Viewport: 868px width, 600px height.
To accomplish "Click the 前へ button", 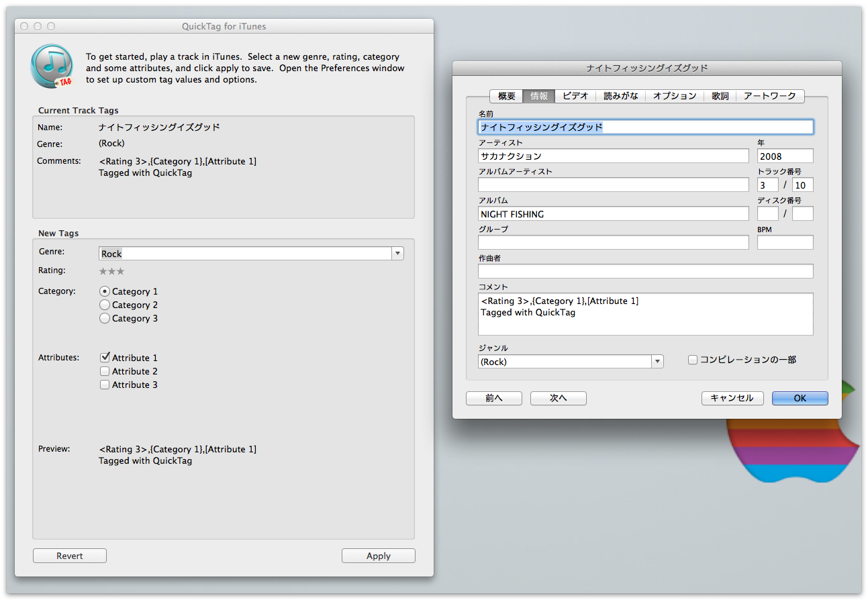I will (x=494, y=398).
